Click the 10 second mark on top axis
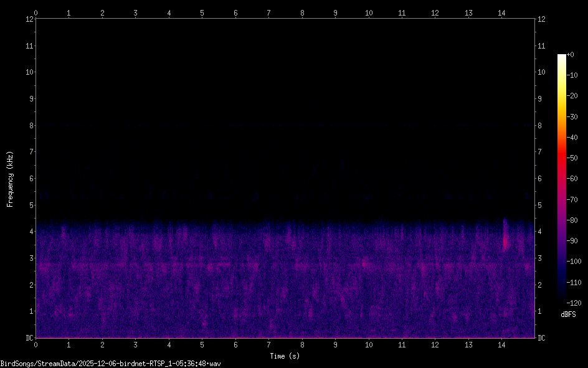 click(x=369, y=12)
